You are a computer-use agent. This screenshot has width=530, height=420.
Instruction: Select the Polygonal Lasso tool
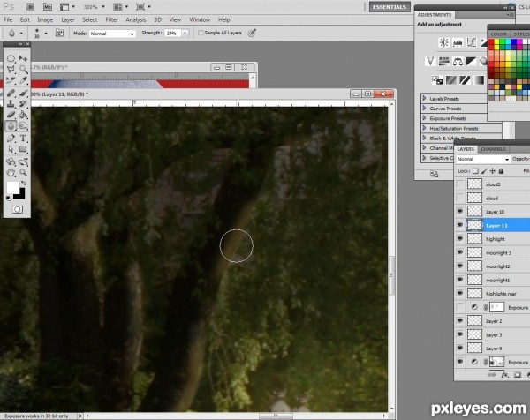point(11,69)
